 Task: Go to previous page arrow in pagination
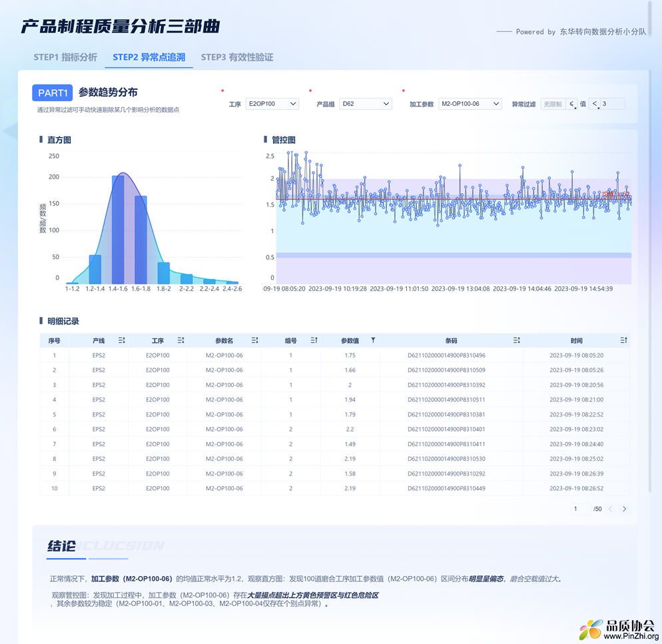pyautogui.click(x=611, y=509)
